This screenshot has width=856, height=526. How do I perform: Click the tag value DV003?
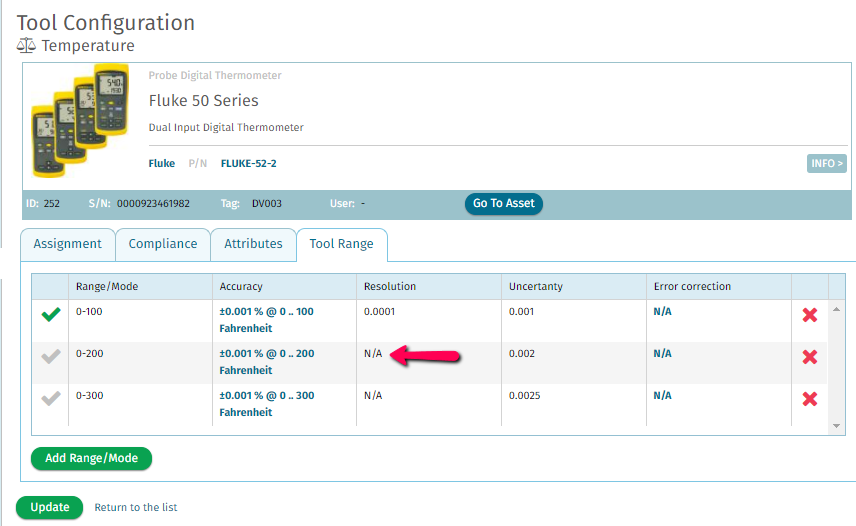click(267, 204)
